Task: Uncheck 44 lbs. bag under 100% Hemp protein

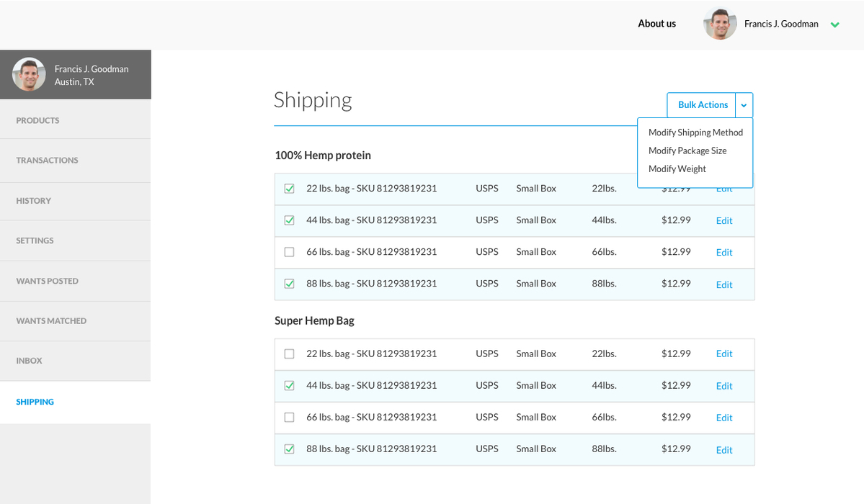Action: [x=289, y=220]
